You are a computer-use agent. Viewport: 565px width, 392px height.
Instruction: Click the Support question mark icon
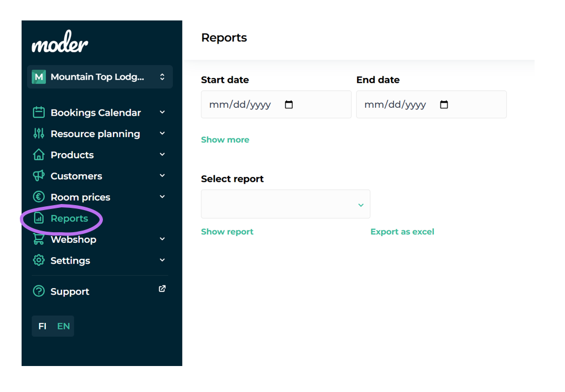[x=39, y=291]
